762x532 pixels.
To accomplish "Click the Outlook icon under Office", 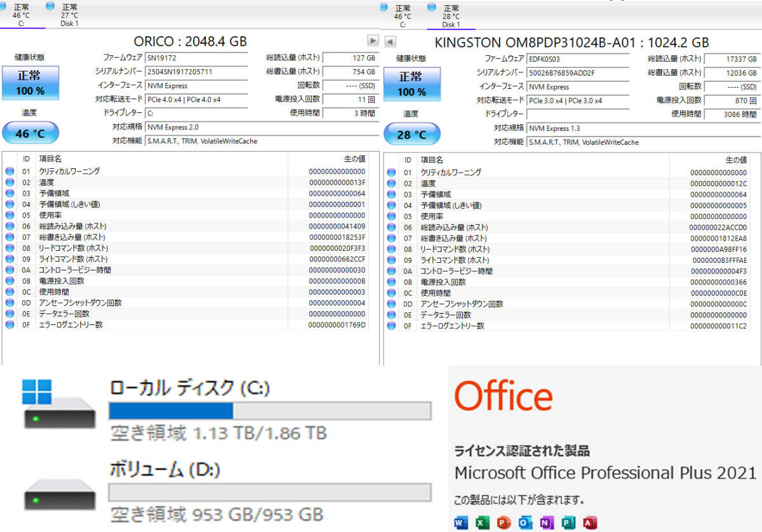I will [526, 522].
